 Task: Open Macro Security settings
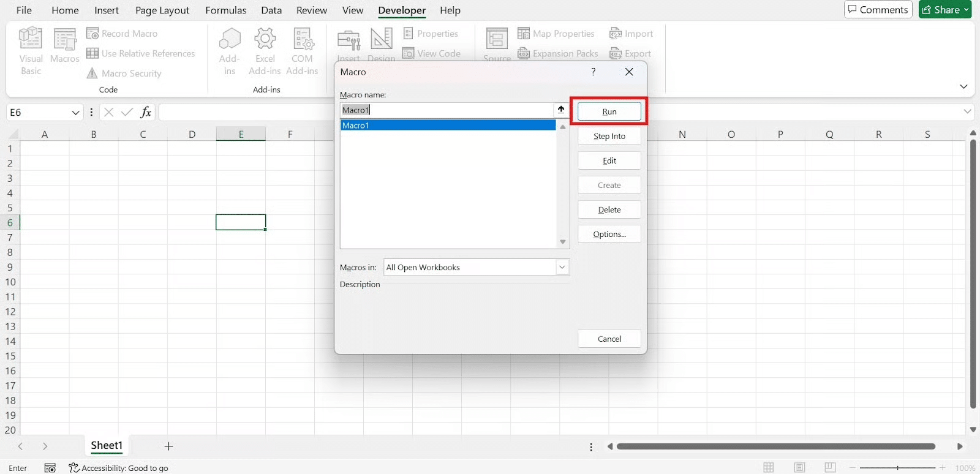click(124, 73)
